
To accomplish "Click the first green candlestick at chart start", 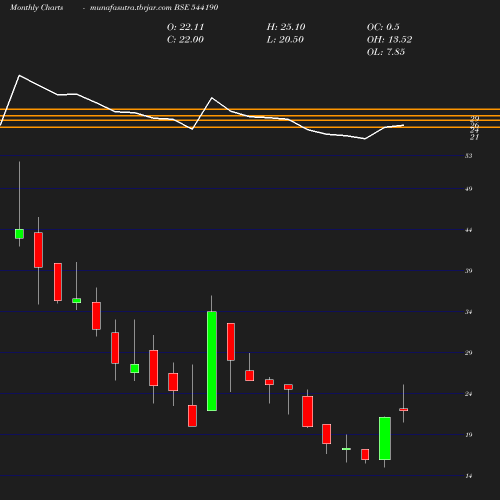I will [19, 234].
